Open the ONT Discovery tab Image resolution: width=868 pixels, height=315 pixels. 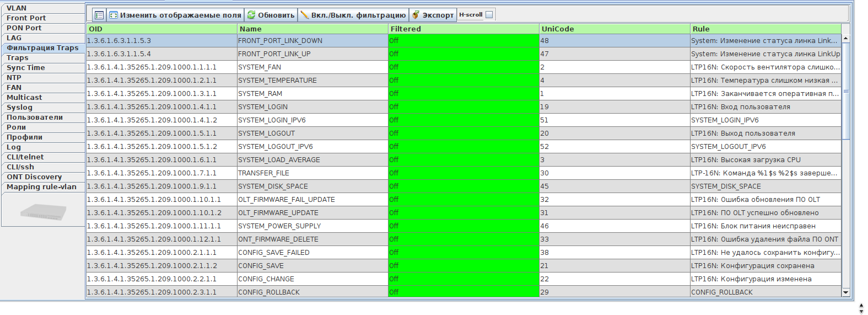44,177
